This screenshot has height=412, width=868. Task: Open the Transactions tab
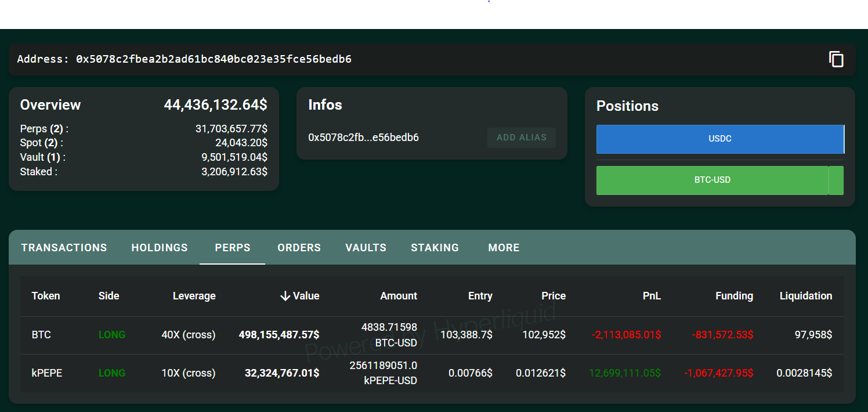(64, 248)
